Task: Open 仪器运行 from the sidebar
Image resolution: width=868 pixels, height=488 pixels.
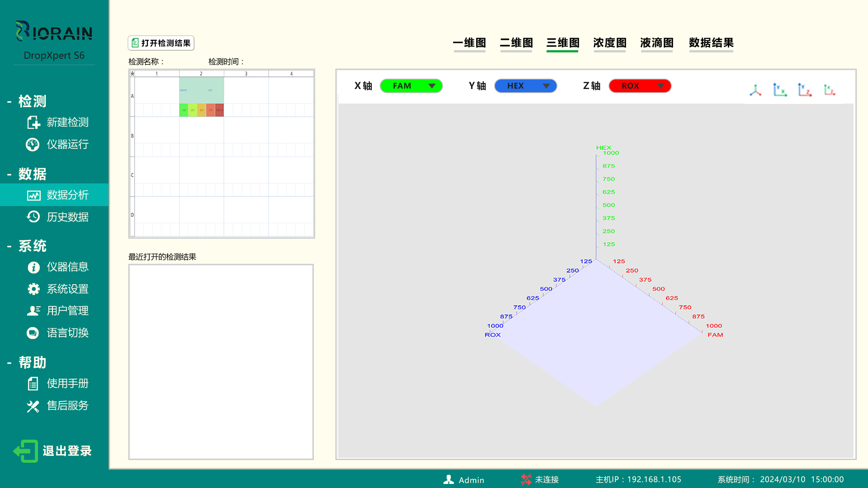Action: [x=33, y=144]
